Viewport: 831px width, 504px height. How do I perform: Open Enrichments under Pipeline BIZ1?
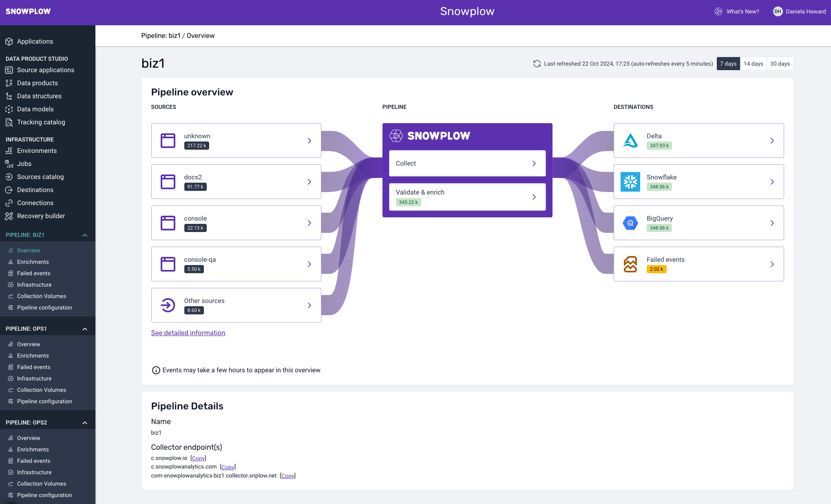(33, 262)
